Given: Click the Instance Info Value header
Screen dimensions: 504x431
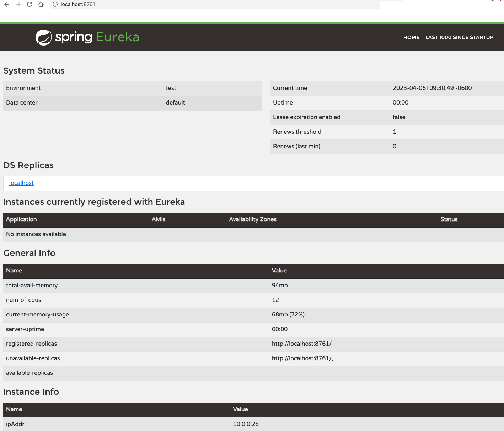Looking at the screenshot, I should pos(241,409).
